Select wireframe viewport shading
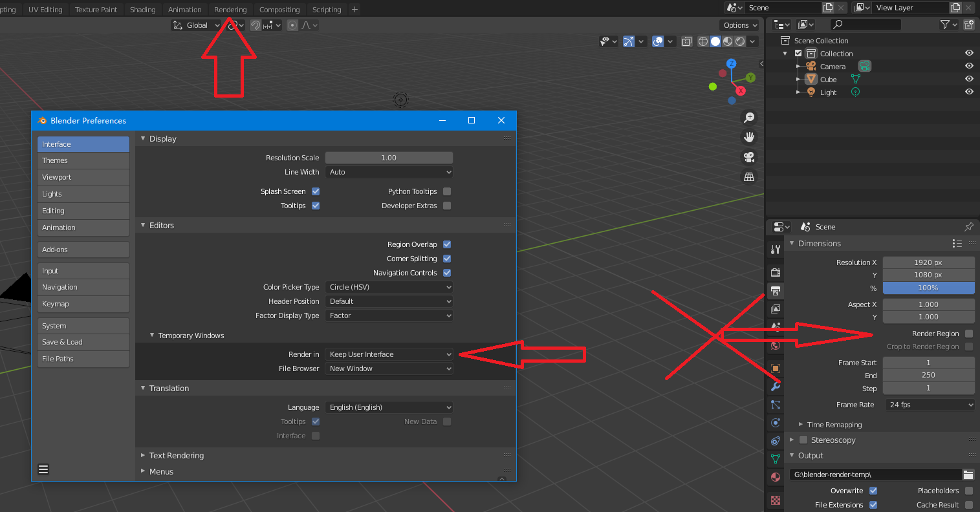Viewport: 980px width, 512px height. pyautogui.click(x=703, y=41)
